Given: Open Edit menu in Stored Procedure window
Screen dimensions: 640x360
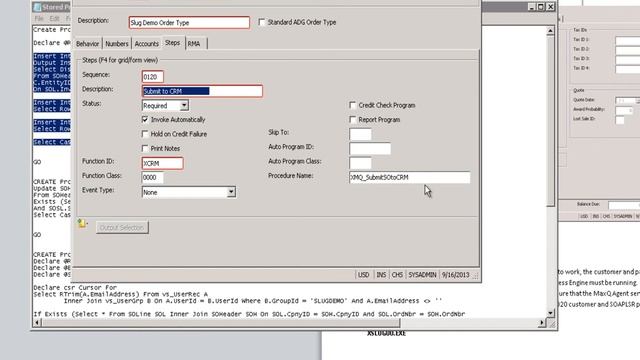Looking at the screenshot, I should 54,18.
